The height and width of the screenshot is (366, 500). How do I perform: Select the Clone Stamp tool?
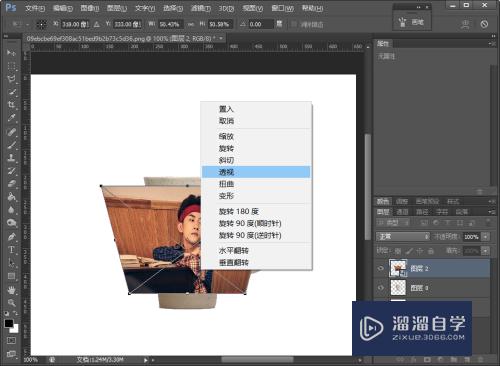pyautogui.click(x=11, y=158)
